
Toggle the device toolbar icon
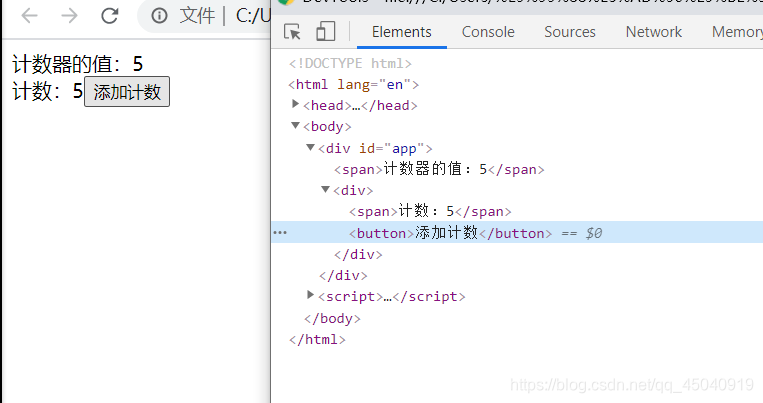(326, 31)
